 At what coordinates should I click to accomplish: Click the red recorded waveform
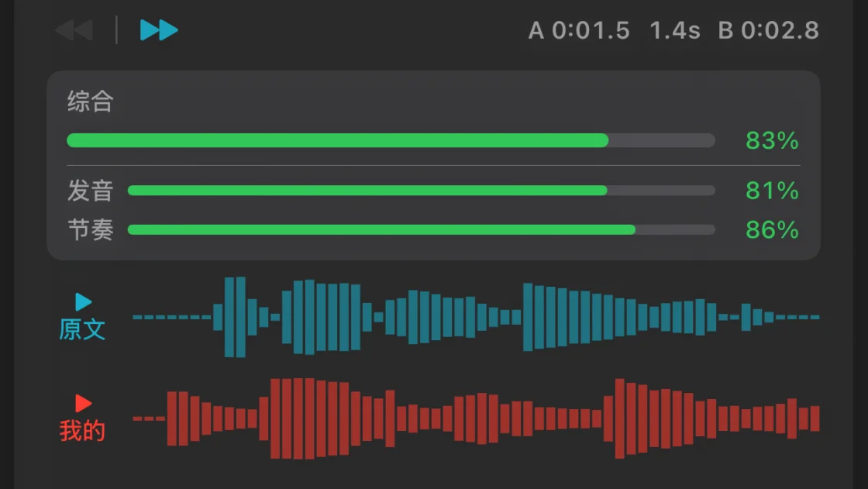tap(476, 418)
